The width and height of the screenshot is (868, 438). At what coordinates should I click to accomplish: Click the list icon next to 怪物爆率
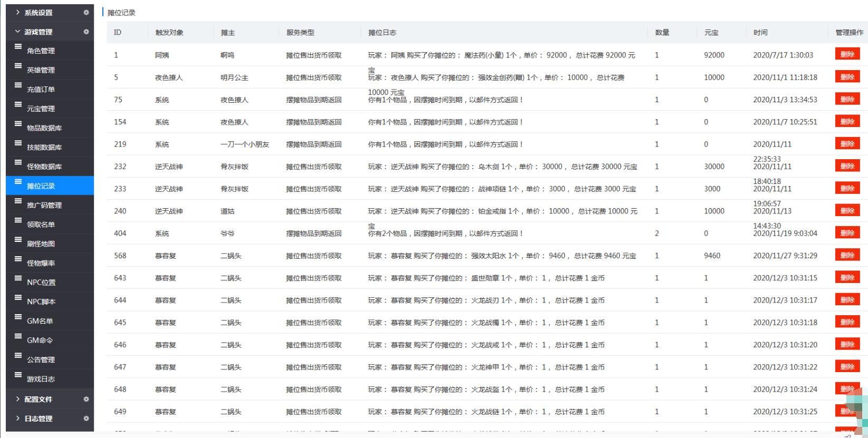pyautogui.click(x=18, y=259)
